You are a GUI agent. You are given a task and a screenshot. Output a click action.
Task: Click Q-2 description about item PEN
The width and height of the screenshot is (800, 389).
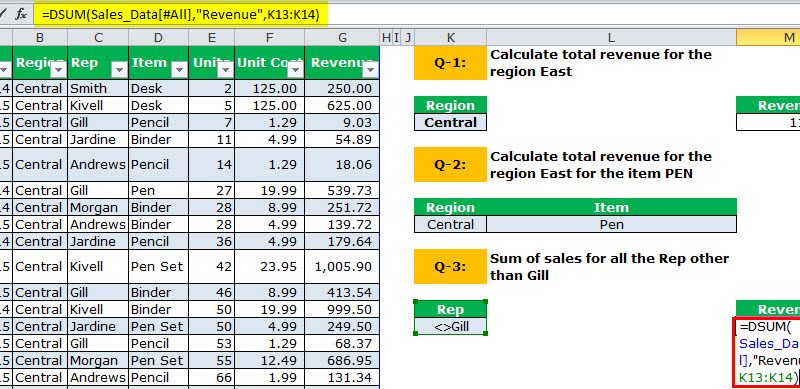601,164
